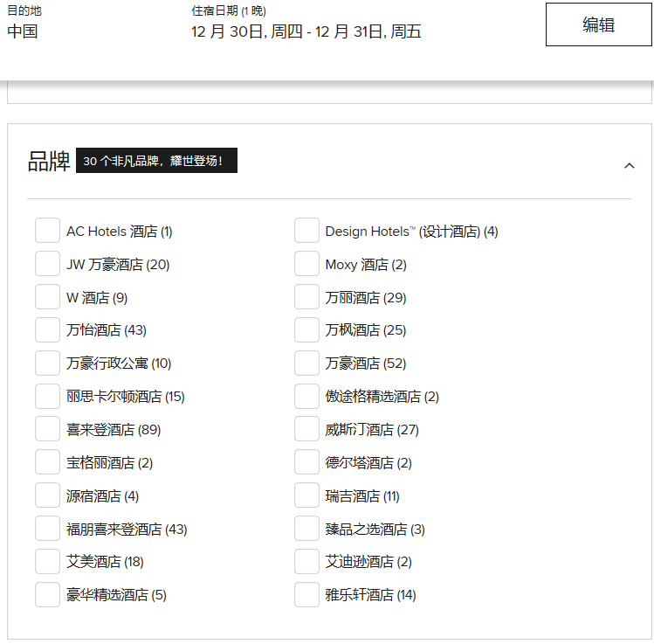Check 德尔塔酒店 (2) checkbox

(x=307, y=462)
